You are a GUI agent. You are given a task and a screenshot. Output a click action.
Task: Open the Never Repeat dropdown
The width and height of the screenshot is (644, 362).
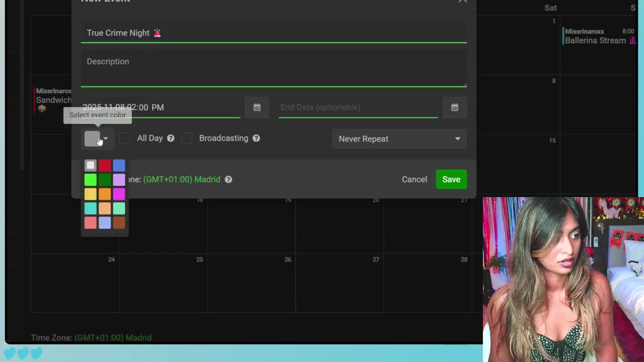click(399, 139)
